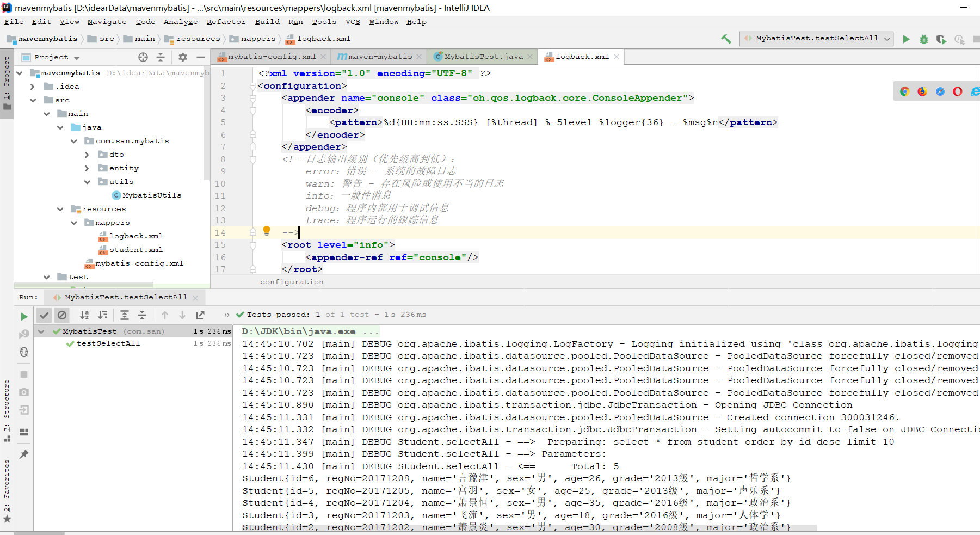Click locate-file target icon in Project panel
The height and width of the screenshot is (535, 980).
[x=143, y=57]
